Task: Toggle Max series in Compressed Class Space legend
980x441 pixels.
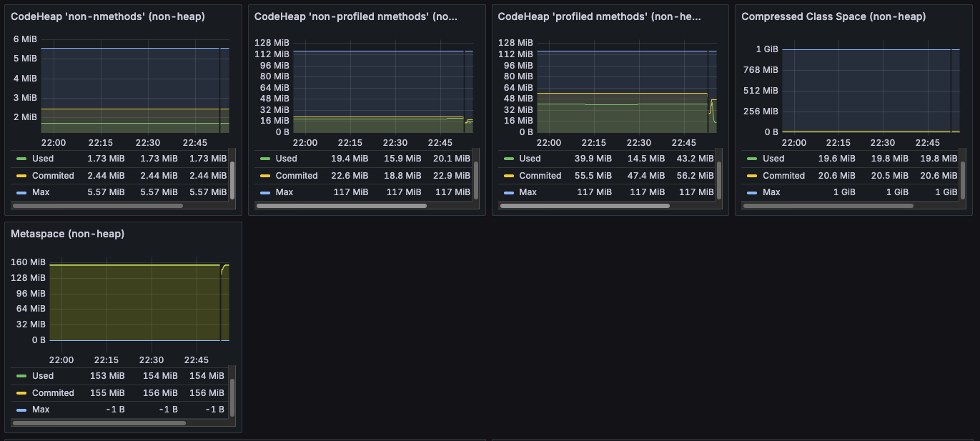Action: 771,192
